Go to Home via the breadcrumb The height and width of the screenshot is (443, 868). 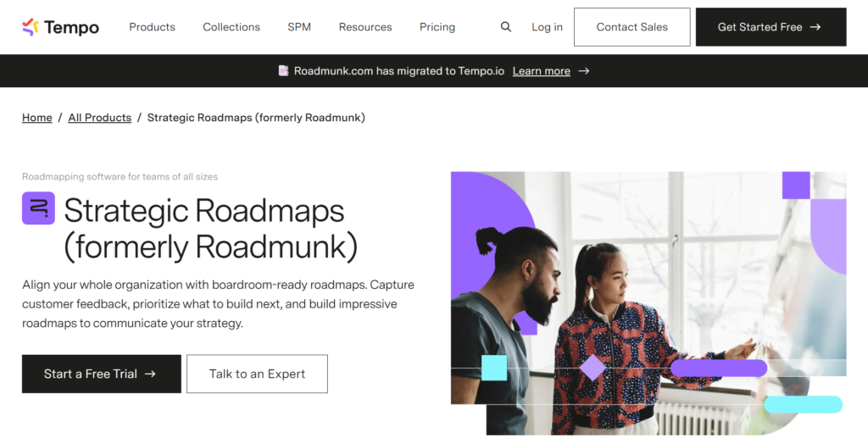coord(37,118)
